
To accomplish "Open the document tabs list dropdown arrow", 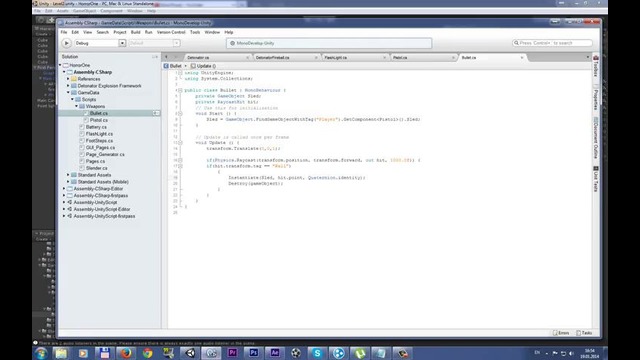I will pyautogui.click(x=588, y=57).
